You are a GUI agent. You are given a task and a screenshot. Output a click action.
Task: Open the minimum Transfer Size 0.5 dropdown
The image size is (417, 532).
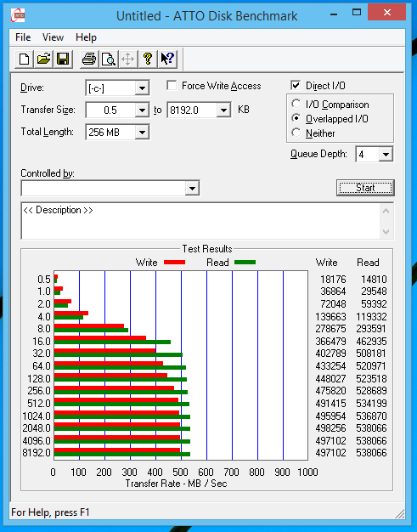point(142,110)
